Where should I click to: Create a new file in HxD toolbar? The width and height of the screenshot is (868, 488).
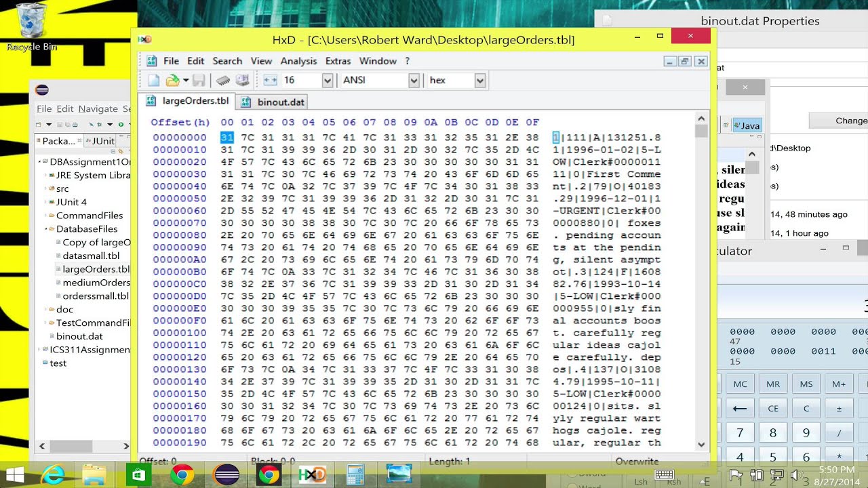154,81
